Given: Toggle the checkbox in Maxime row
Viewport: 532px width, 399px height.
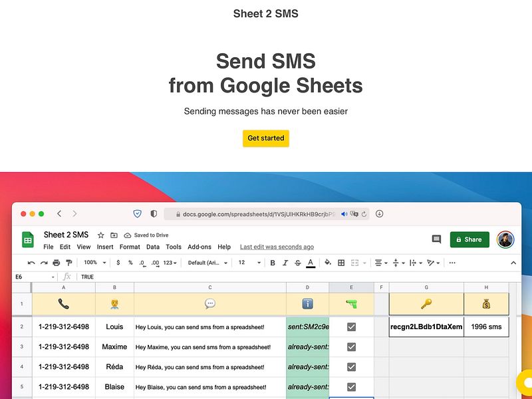Looking at the screenshot, I should click(x=352, y=346).
